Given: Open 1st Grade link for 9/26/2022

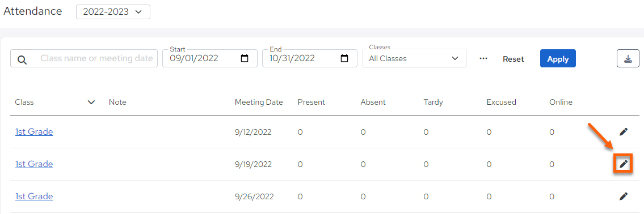Looking at the screenshot, I should coord(34,196).
